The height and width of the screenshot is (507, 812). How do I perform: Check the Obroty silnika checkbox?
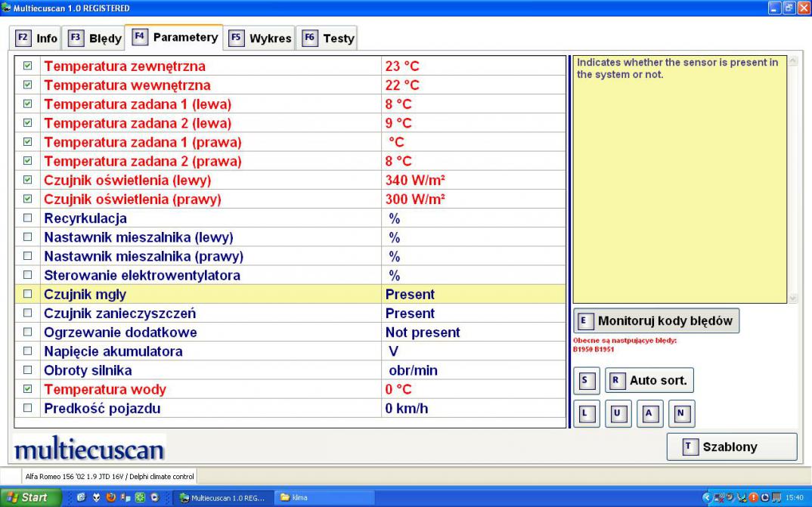(x=28, y=370)
